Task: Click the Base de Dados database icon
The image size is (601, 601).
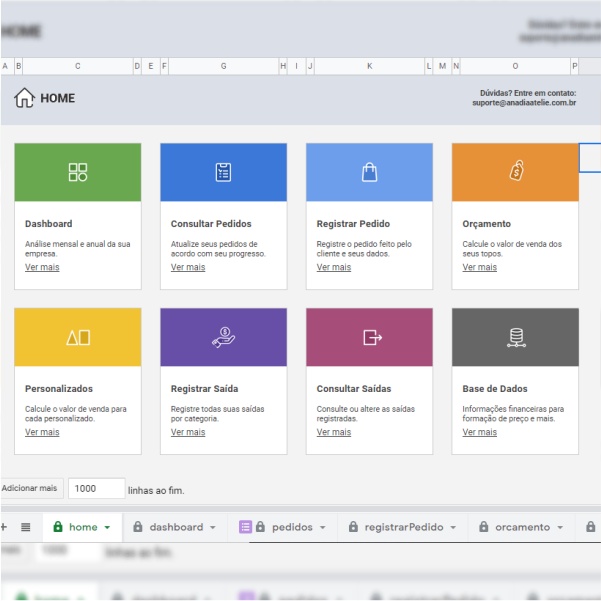Action: (x=516, y=338)
